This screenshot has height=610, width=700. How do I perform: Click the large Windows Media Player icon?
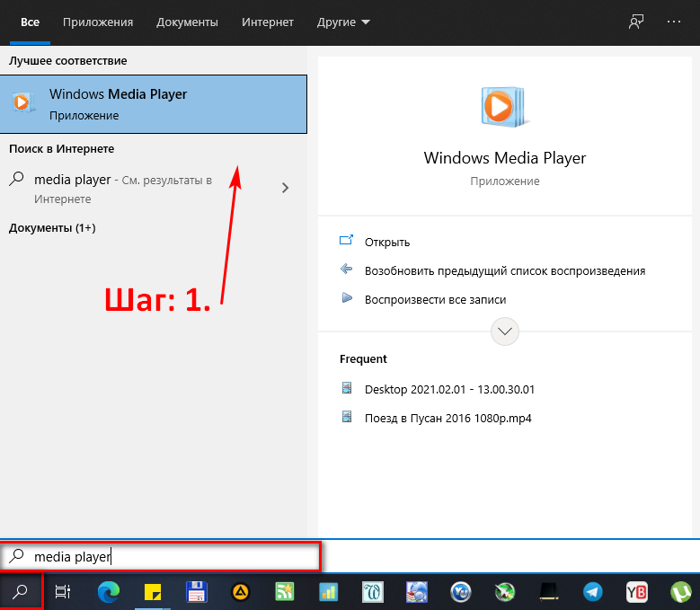[x=504, y=107]
